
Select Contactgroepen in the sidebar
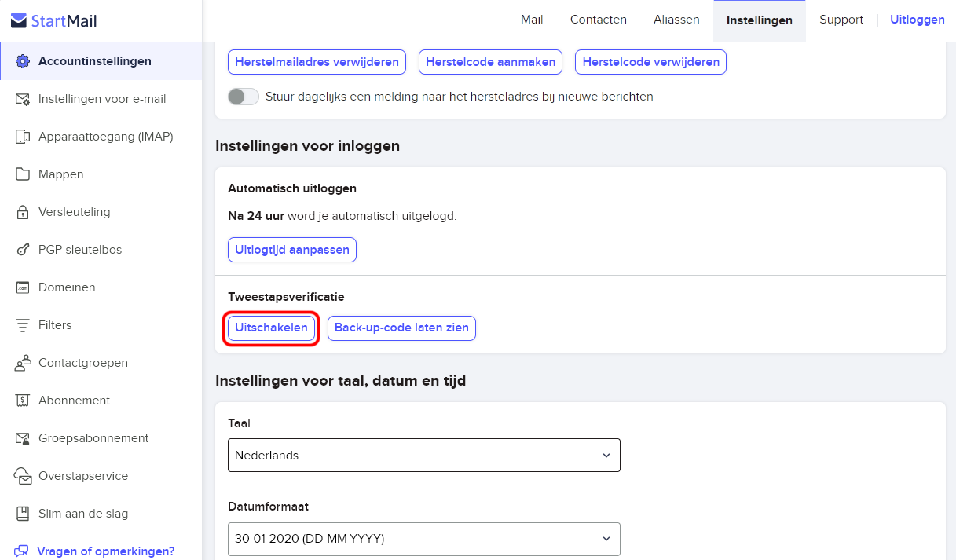point(101,363)
